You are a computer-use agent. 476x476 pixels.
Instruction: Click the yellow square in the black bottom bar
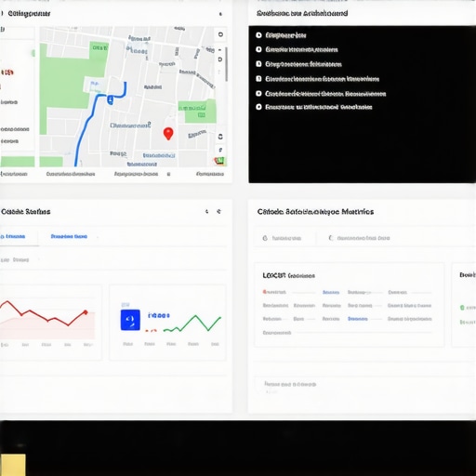13,465
